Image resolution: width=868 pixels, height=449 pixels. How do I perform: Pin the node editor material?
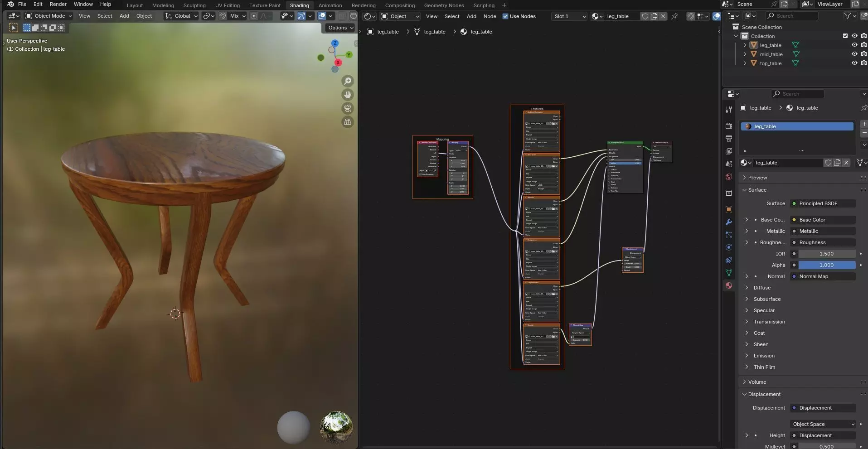(x=674, y=16)
